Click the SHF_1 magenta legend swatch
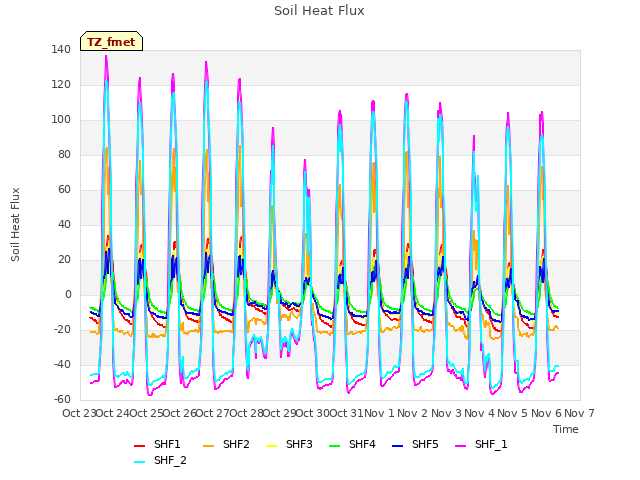Screen dimensions: 640x480 (460, 446)
